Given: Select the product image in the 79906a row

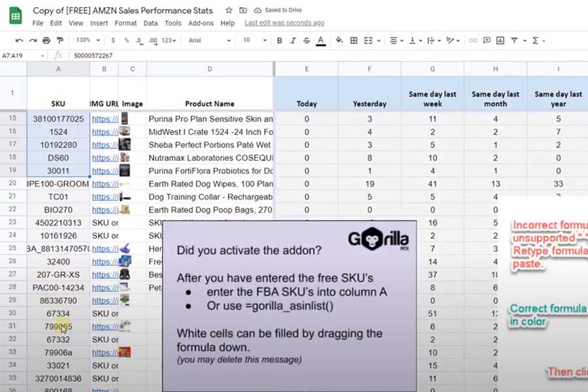Looking at the screenshot, I should 125,352.
